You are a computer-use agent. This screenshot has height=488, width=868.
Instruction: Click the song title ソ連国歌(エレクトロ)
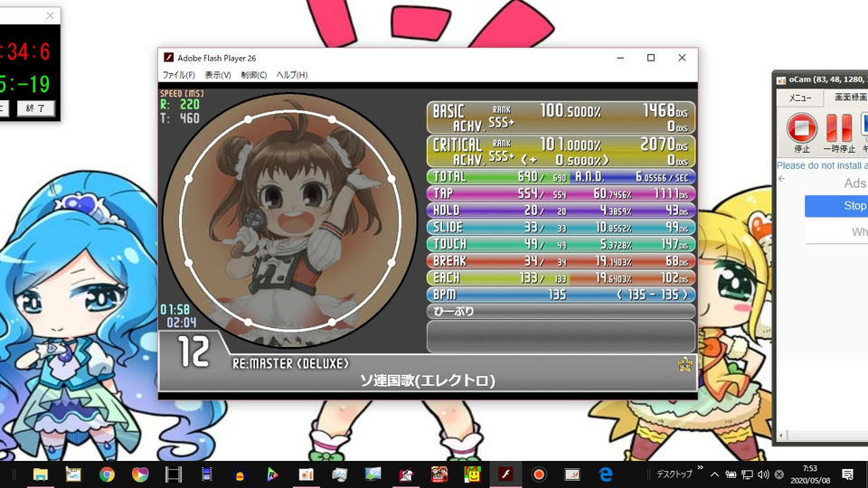[428, 380]
